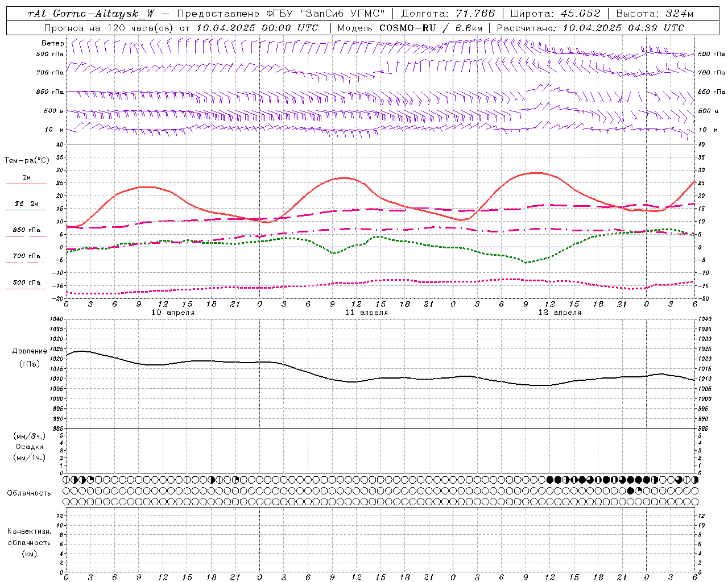This screenshot has width=728, height=582.
Task: Click the 500 м wind level label on right
Action: point(708,111)
